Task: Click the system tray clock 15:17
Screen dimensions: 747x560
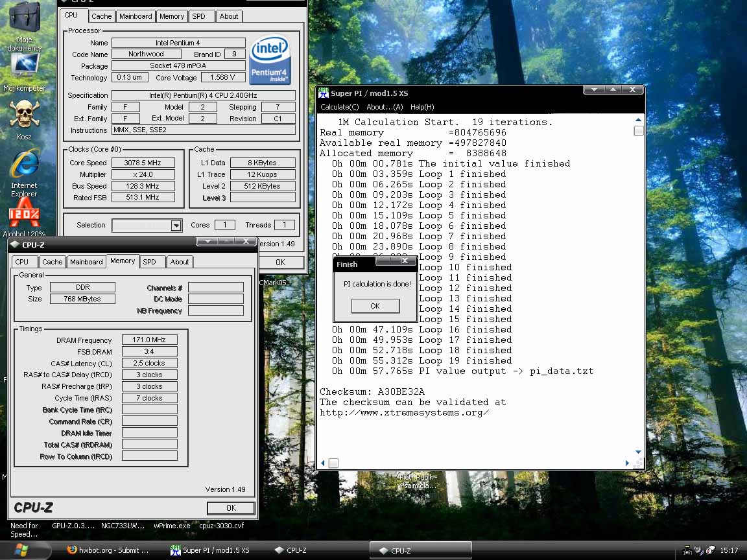Action: point(729,550)
